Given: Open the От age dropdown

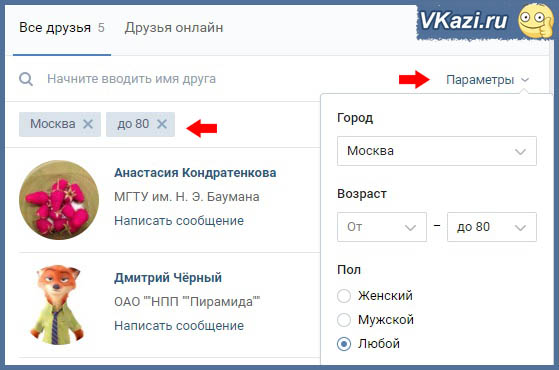Looking at the screenshot, I should 382,227.
